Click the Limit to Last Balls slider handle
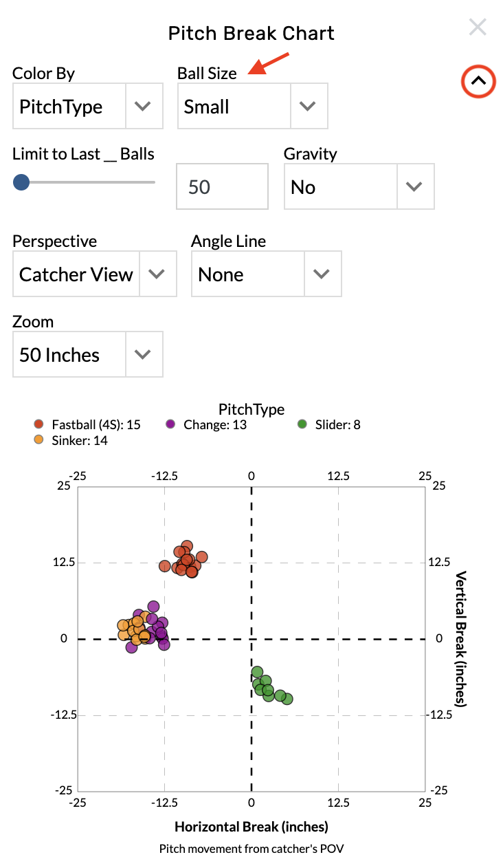The width and height of the screenshot is (503, 868). coord(21,182)
